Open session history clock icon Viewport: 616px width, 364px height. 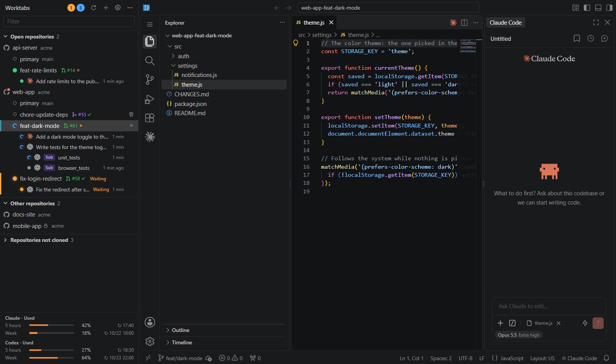(591, 38)
